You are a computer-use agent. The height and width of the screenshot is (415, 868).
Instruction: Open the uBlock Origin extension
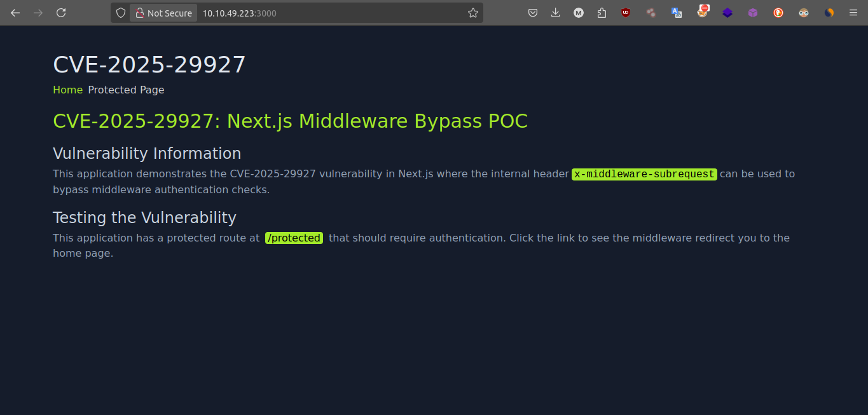[x=626, y=13]
